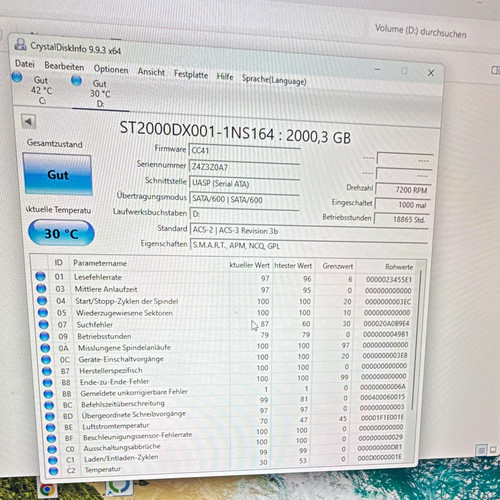Click raw value 0000023455E1
The width and height of the screenshot is (500, 500).
[389, 279]
